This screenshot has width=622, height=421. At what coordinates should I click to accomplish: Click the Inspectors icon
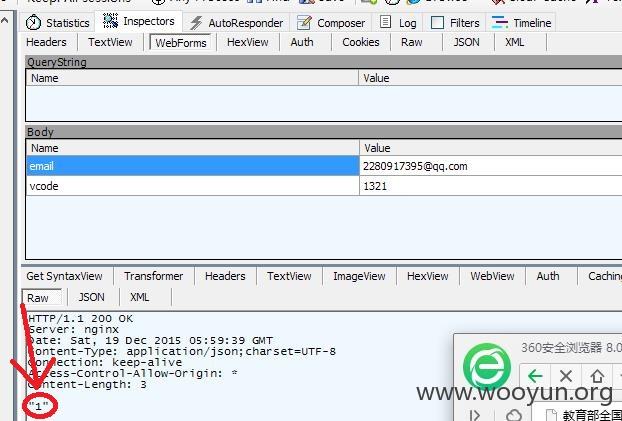tap(110, 21)
